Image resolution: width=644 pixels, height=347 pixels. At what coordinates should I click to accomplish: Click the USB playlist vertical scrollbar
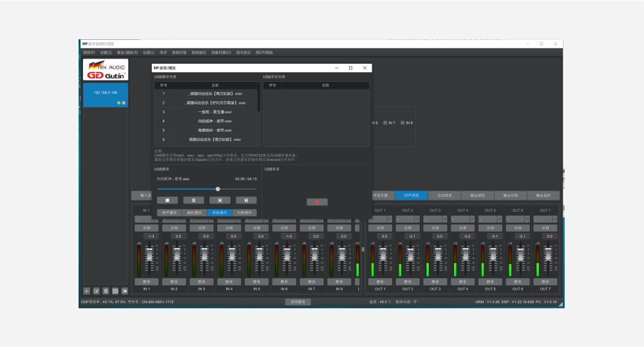259,97
